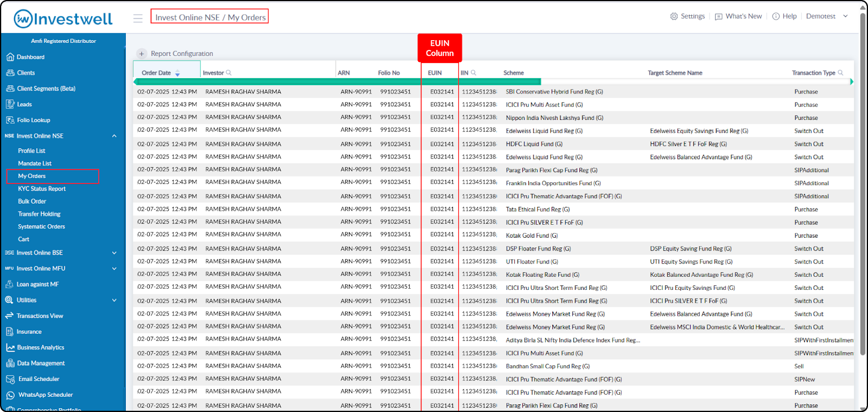Image resolution: width=868 pixels, height=412 pixels.
Task: Open Transfer Holding page
Action: pyautogui.click(x=39, y=214)
